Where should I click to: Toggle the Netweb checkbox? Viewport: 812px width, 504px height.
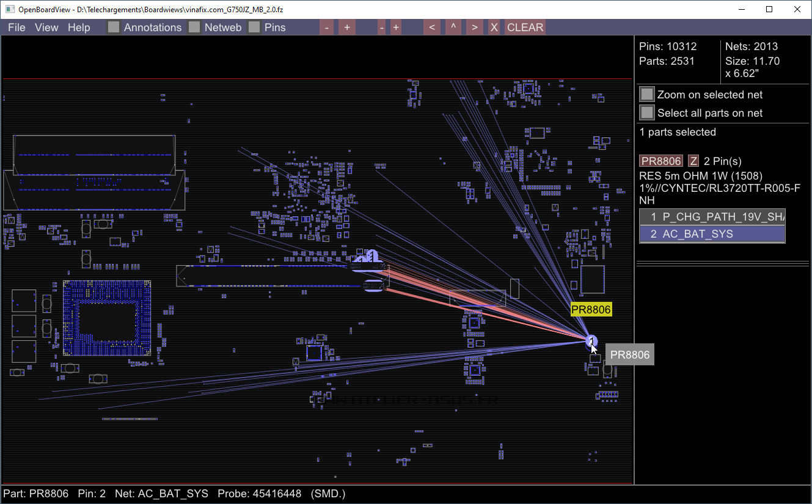tap(194, 27)
